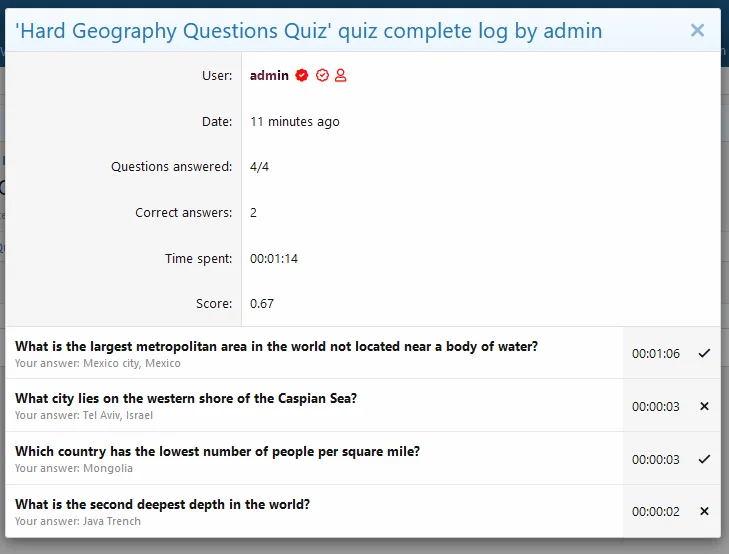Open the admin user profile link

point(269,76)
